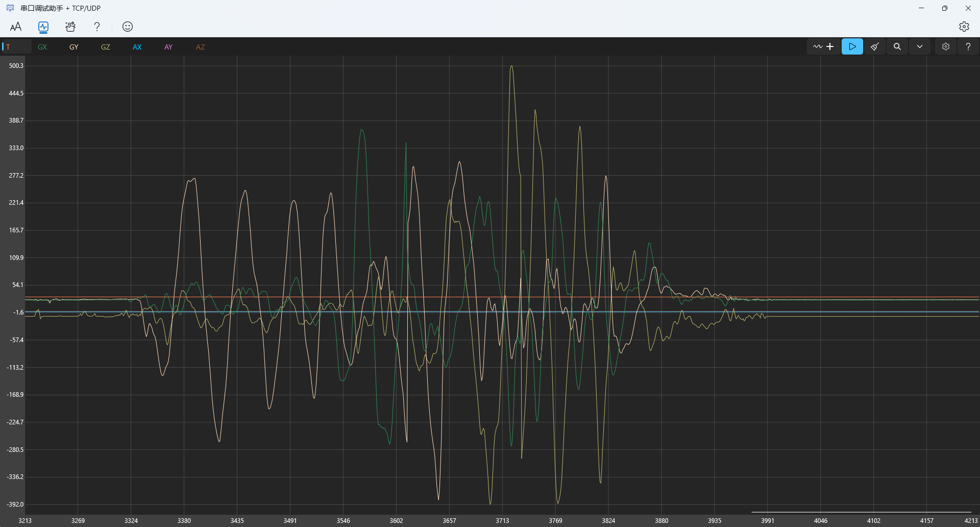Toggle the GZ channel
980x527 pixels.
[x=106, y=47]
